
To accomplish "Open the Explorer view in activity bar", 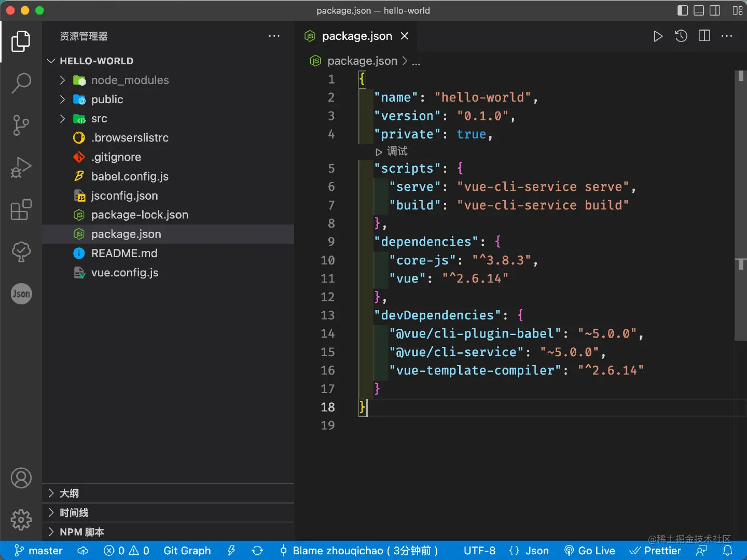I will coord(21,41).
